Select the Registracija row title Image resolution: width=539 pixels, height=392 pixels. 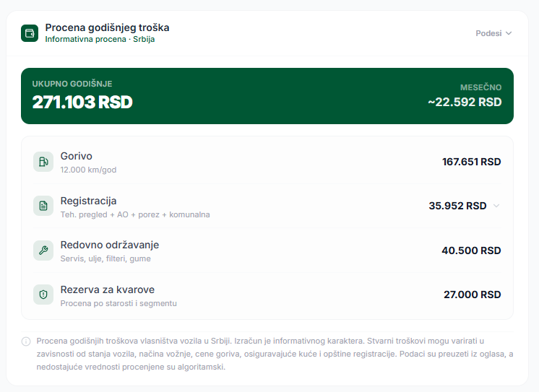(88, 201)
